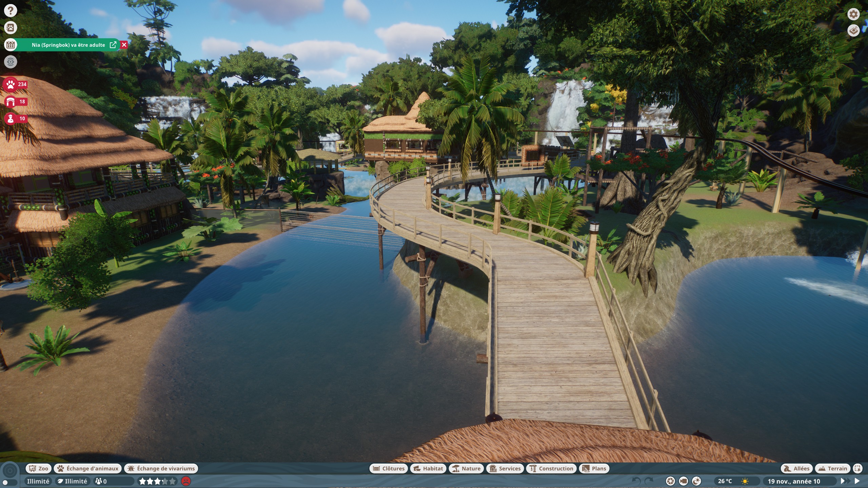Open the animal alerts badge showing 234
Image resolution: width=868 pixels, height=488 pixels.
click(x=16, y=84)
